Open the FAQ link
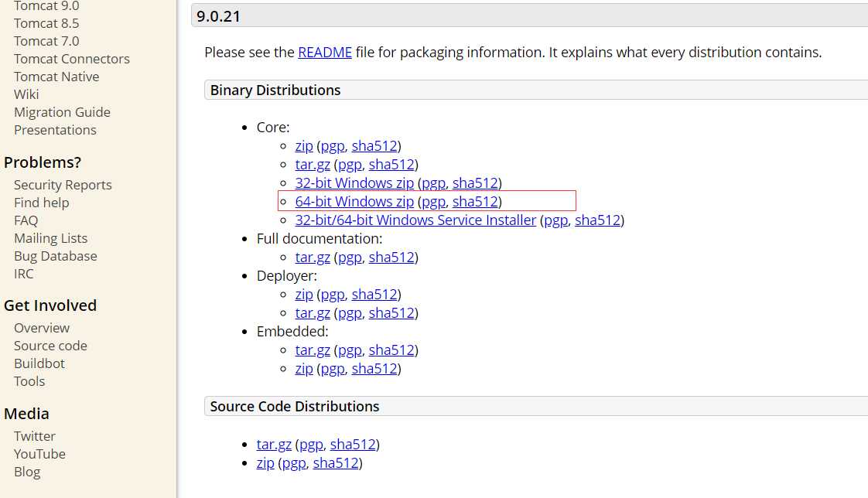The height and width of the screenshot is (498, 868). pyautogui.click(x=26, y=220)
